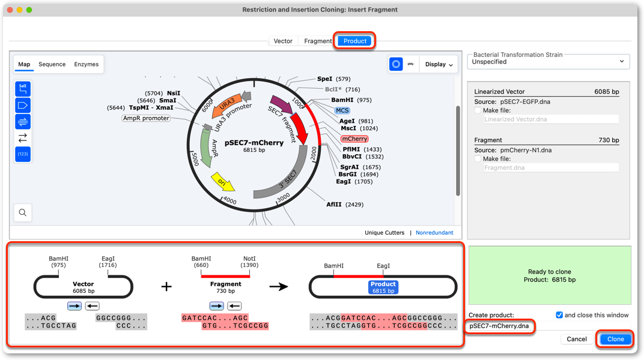This screenshot has height=360, width=644.
Task: Click the MscI (1024) enzyme label
Action: pyautogui.click(x=359, y=128)
